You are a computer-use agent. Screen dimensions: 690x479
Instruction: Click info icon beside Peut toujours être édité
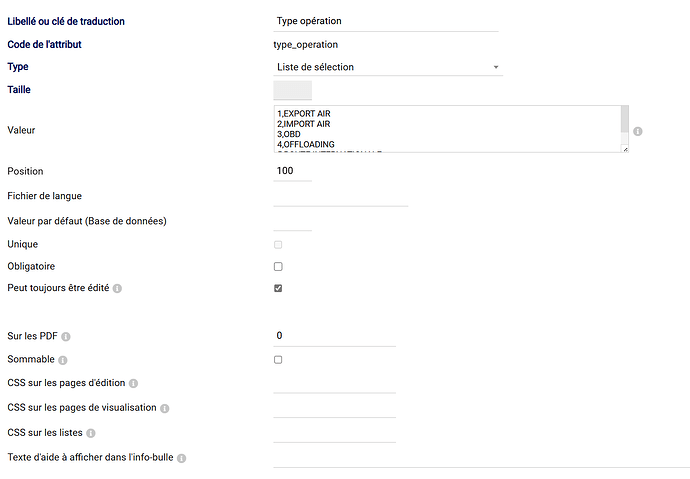pyautogui.click(x=117, y=288)
